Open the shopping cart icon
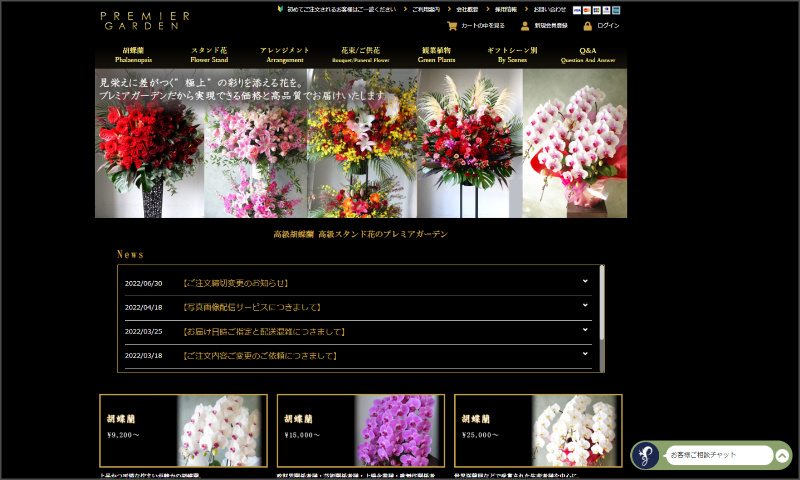The width and height of the screenshot is (800, 480). click(x=452, y=26)
